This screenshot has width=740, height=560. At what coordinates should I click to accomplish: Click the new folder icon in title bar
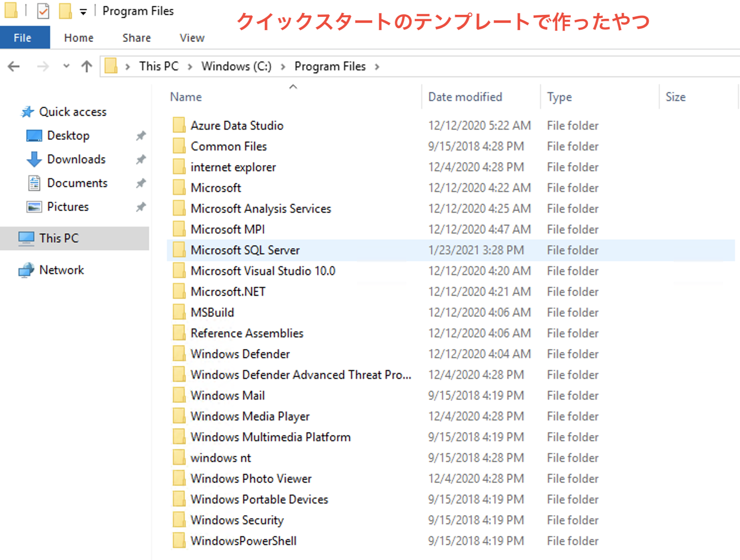pyautogui.click(x=65, y=11)
